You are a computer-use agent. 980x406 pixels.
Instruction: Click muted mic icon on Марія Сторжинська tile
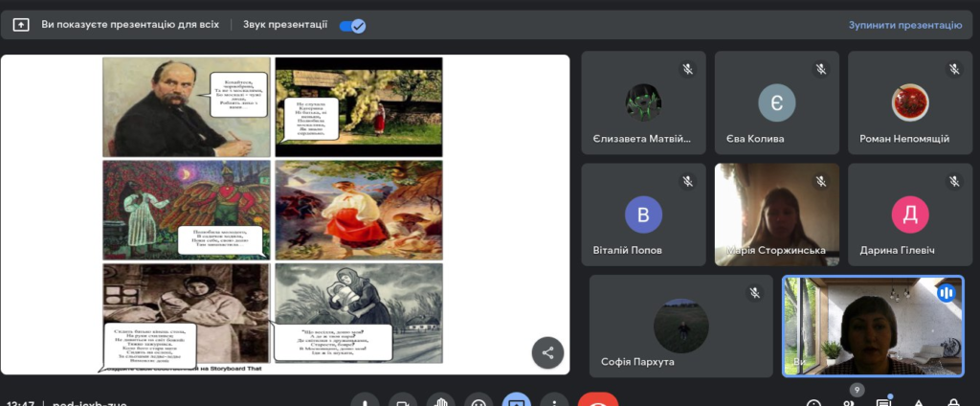(820, 181)
